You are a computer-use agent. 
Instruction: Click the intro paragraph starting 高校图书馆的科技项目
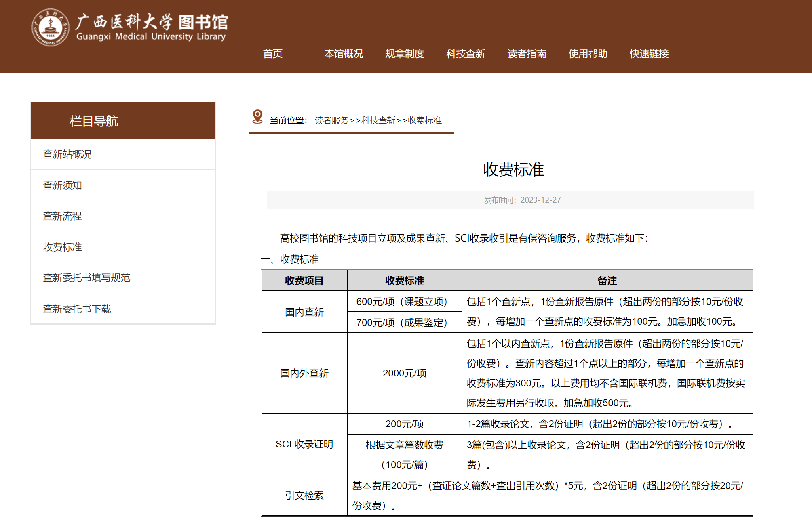464,238
